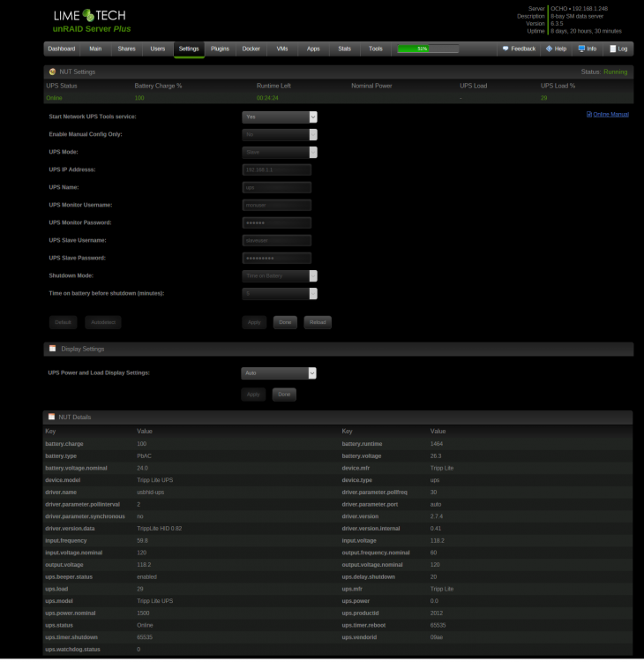Go to the Apps tab
Viewport: 644px width, 662px height.
[x=313, y=49]
